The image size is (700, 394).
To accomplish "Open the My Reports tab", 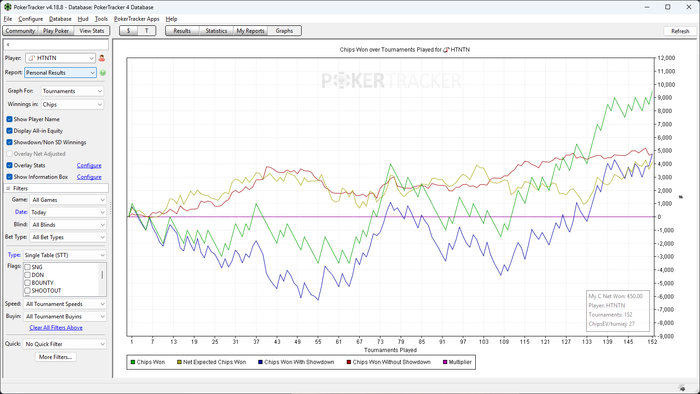I will point(250,31).
